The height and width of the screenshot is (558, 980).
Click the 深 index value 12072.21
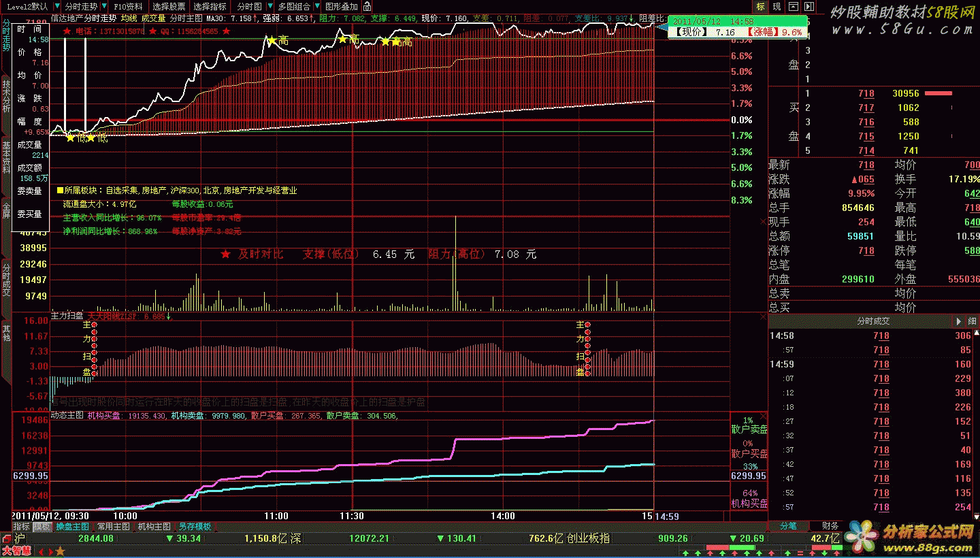pos(369,538)
